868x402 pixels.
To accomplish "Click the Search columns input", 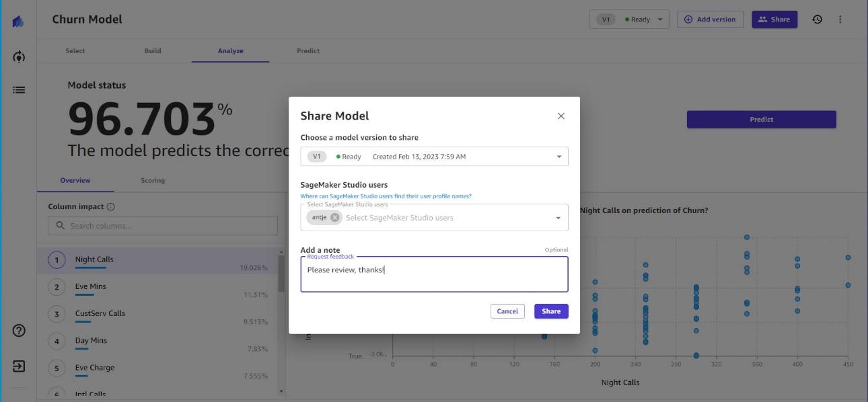I will click(163, 226).
